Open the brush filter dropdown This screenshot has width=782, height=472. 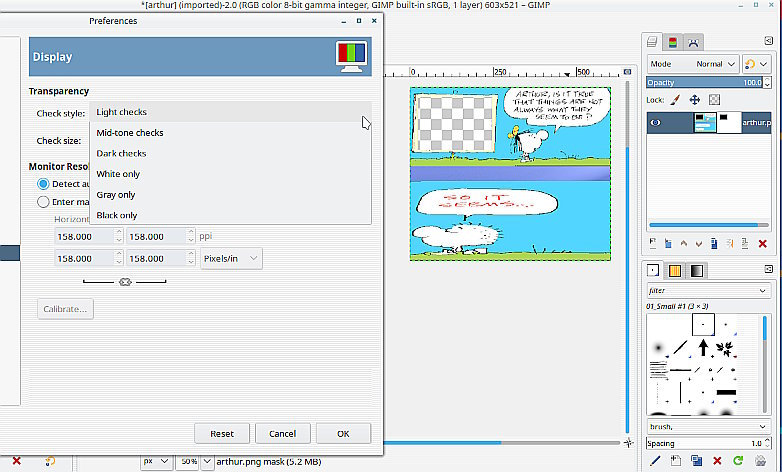[x=707, y=290]
